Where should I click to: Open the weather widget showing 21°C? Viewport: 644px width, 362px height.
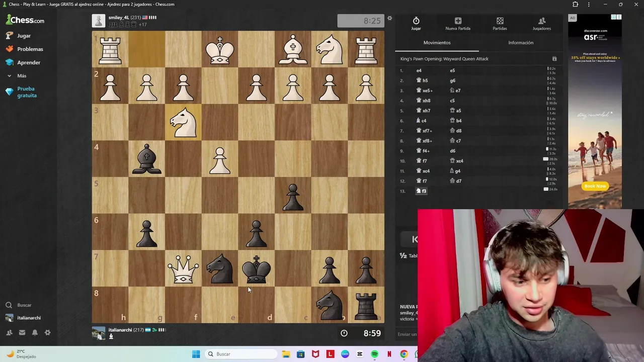pyautogui.click(x=20, y=354)
